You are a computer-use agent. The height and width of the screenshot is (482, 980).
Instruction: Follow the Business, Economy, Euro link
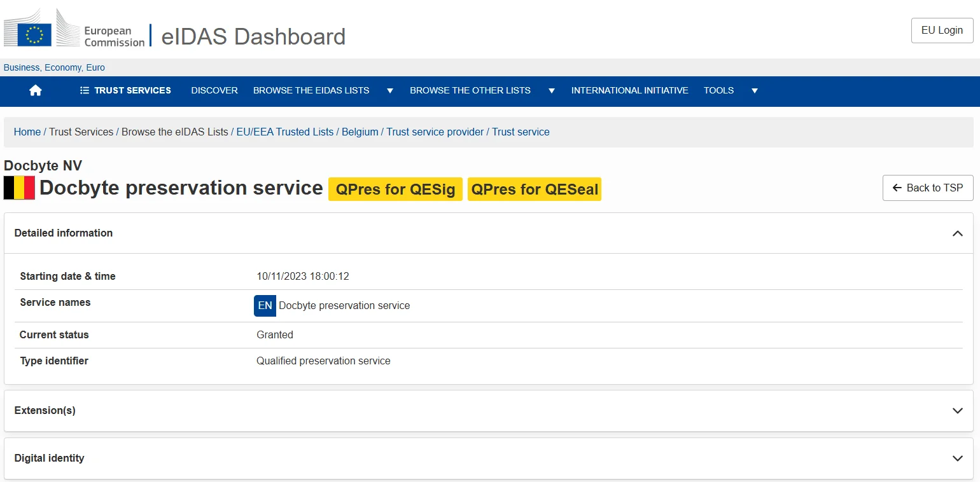coord(54,67)
